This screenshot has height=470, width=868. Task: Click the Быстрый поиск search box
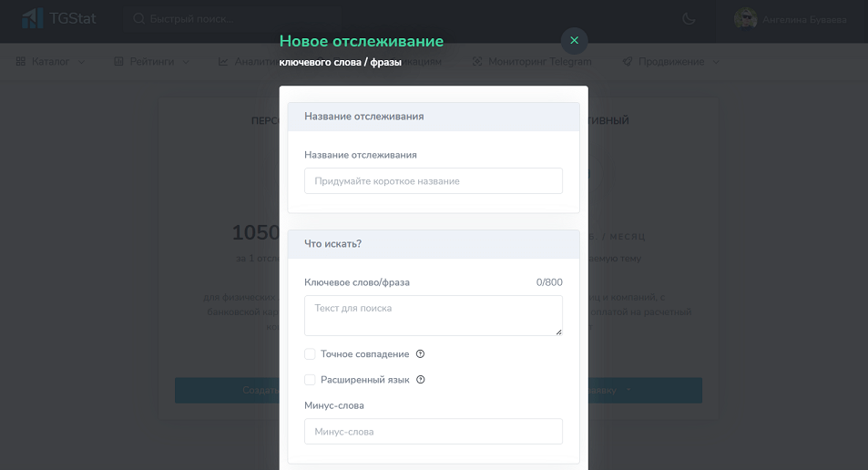237,18
